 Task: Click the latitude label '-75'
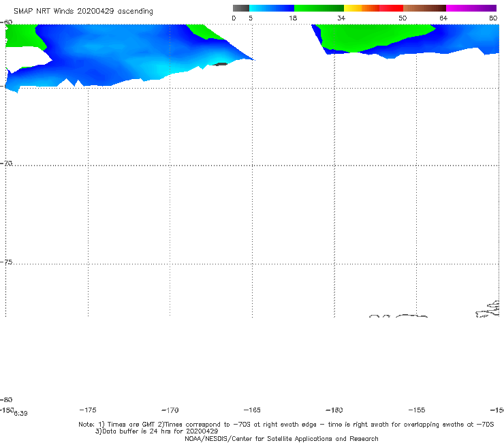[6, 262]
